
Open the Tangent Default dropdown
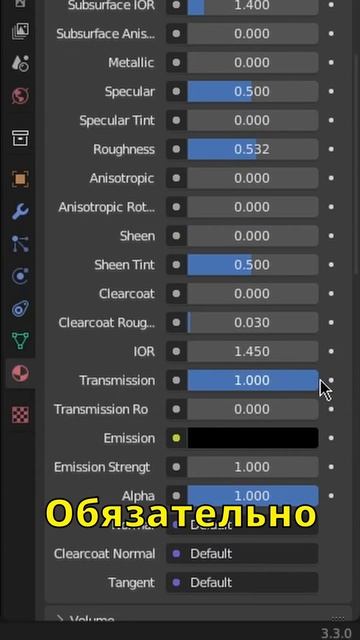click(x=242, y=582)
